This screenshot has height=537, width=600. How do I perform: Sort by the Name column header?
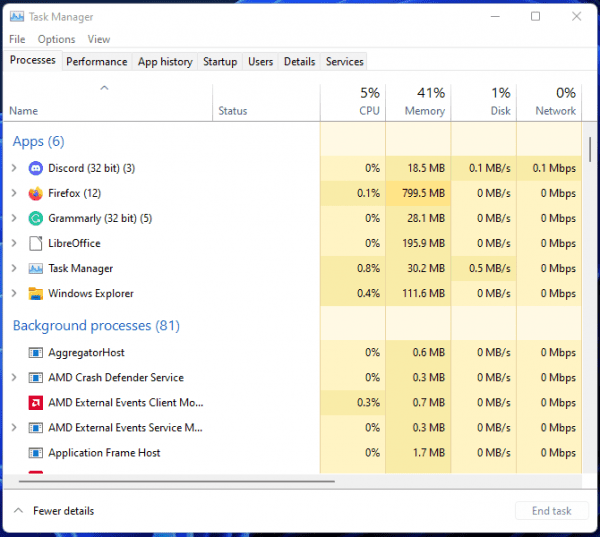coord(107,103)
